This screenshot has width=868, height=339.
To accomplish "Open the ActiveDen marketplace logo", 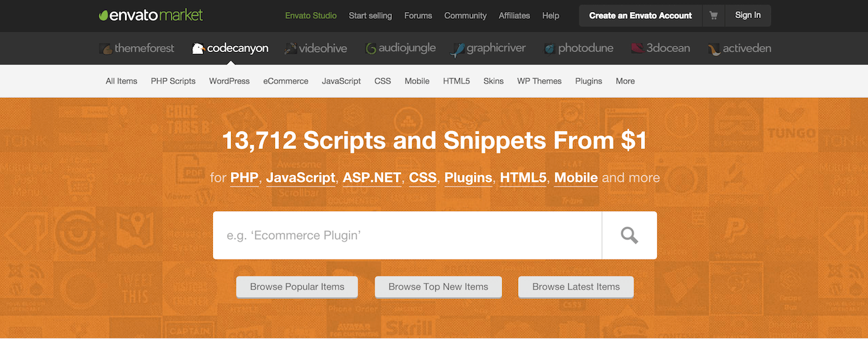I will (x=739, y=48).
